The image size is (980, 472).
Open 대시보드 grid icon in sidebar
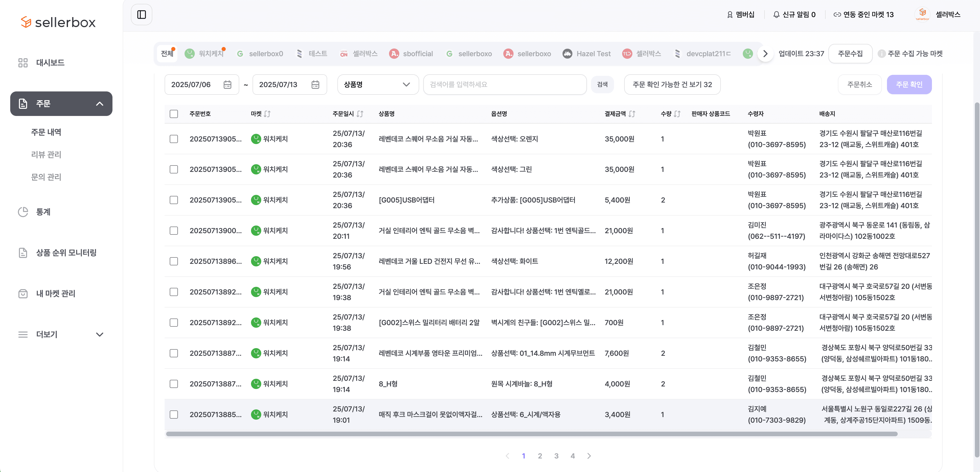(23, 63)
